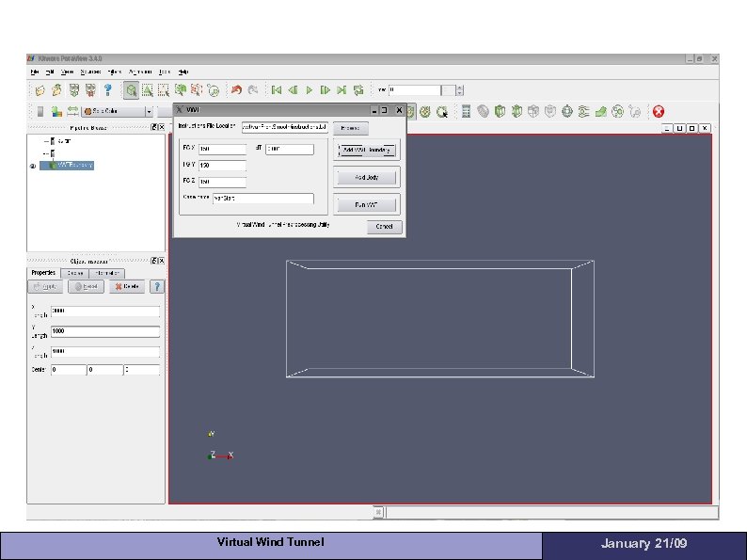Click the Connect to server icon

click(x=73, y=90)
